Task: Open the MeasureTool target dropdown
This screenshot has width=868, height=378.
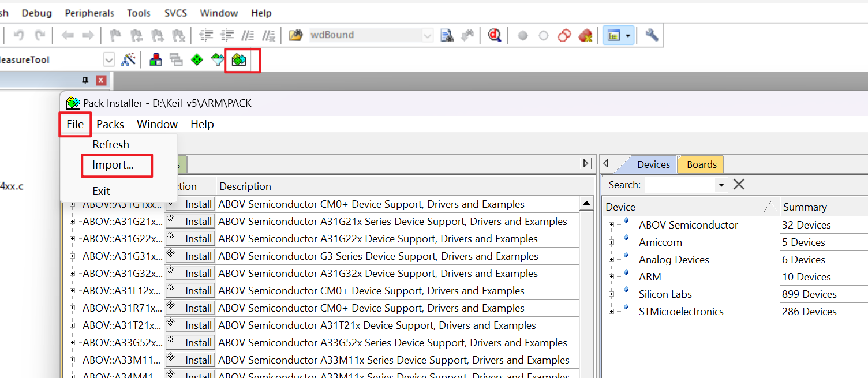Action: tap(109, 60)
